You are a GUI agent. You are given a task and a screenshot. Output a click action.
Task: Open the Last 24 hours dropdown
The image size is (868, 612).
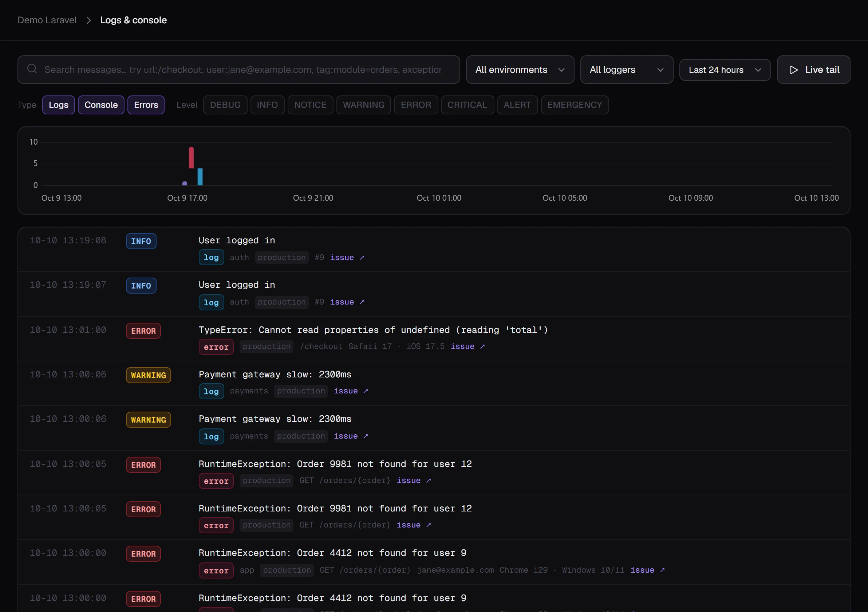(x=725, y=70)
